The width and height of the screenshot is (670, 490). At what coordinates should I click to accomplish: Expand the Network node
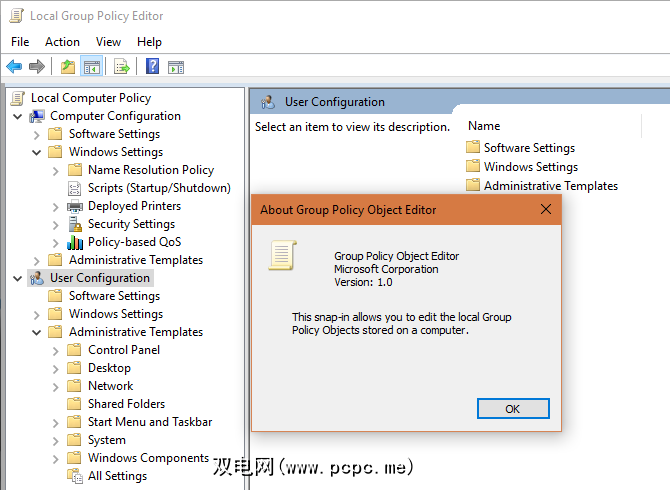point(56,387)
